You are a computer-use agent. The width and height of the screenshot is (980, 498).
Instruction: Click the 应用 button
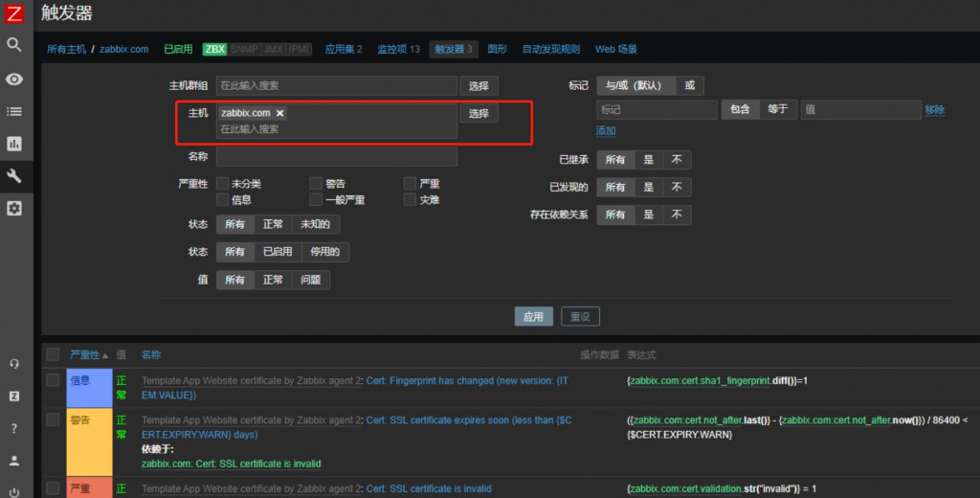tap(533, 317)
